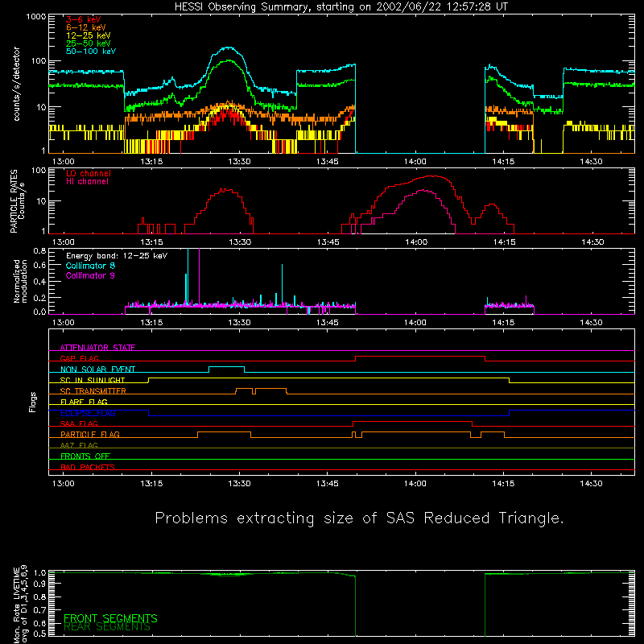This screenshot has height=644, width=644.
Task: Click the '0.7' tick on the livetime axis
Action: coord(40,609)
